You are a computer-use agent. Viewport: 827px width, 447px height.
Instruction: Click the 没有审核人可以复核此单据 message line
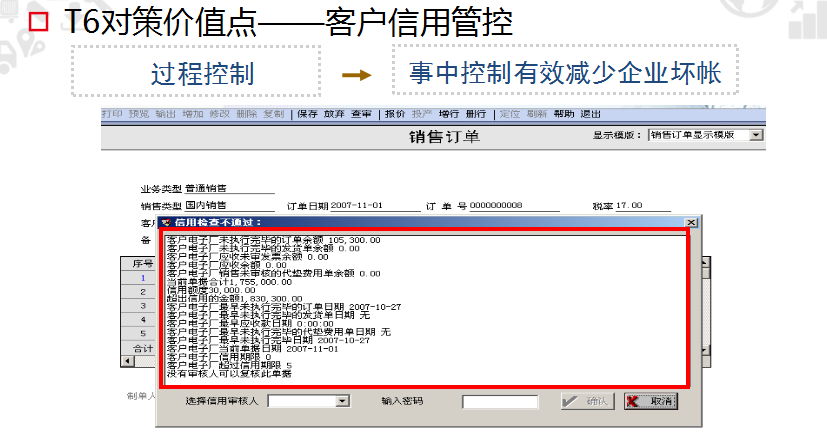pyautogui.click(x=229, y=374)
